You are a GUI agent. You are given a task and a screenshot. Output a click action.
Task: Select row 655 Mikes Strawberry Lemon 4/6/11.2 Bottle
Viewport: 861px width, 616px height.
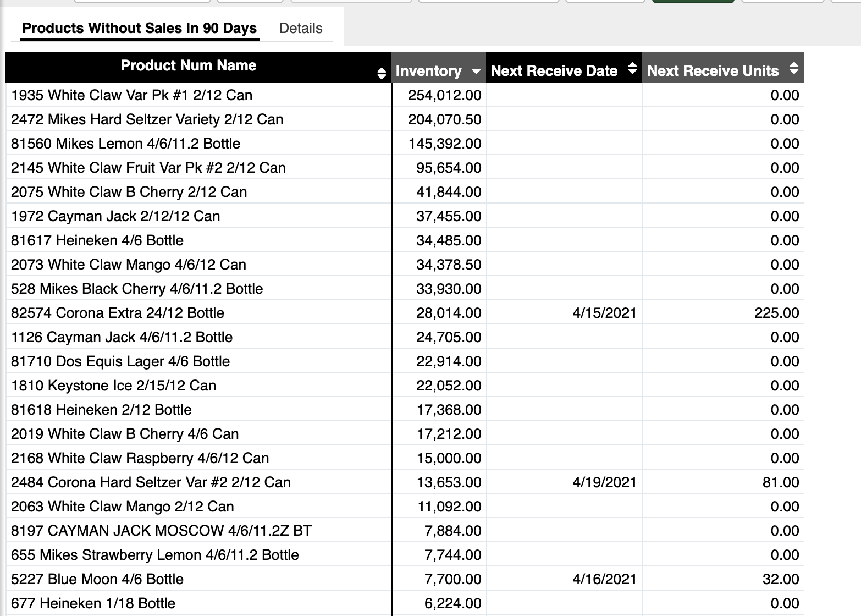(405, 555)
